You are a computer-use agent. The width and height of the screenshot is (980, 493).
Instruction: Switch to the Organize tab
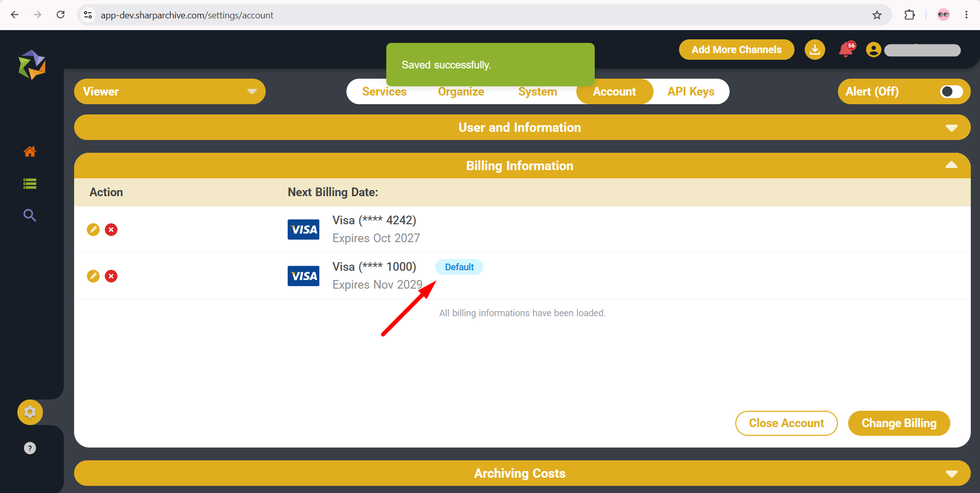point(461,91)
